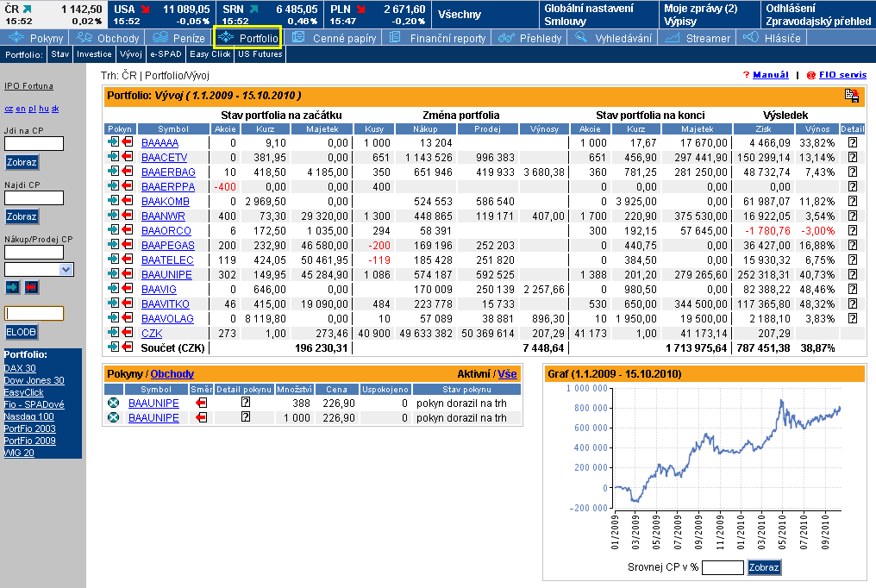
Task: Click the sell icon for BAAUNIPE in portfolio table
Action: coord(128,274)
